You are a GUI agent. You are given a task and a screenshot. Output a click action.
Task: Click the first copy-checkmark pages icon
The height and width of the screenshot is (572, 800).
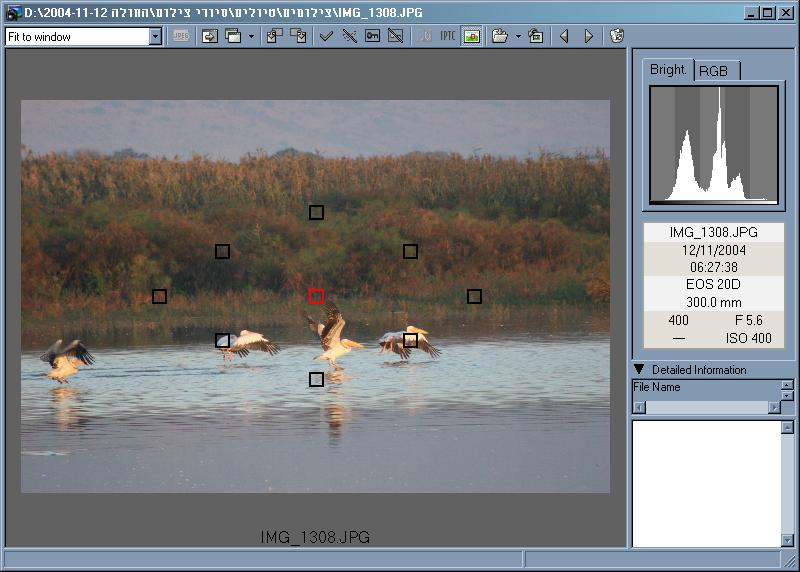click(x=274, y=36)
